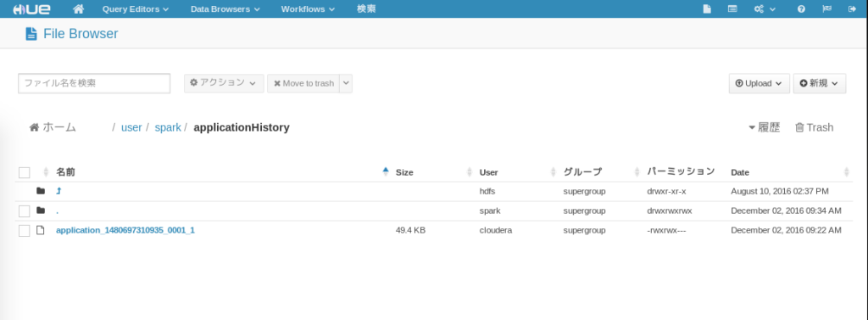Sort by グループ column
The height and width of the screenshot is (320, 868).
(x=582, y=172)
